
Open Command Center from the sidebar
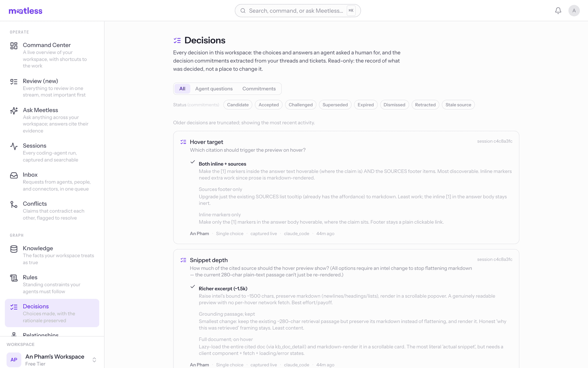[x=52, y=55]
